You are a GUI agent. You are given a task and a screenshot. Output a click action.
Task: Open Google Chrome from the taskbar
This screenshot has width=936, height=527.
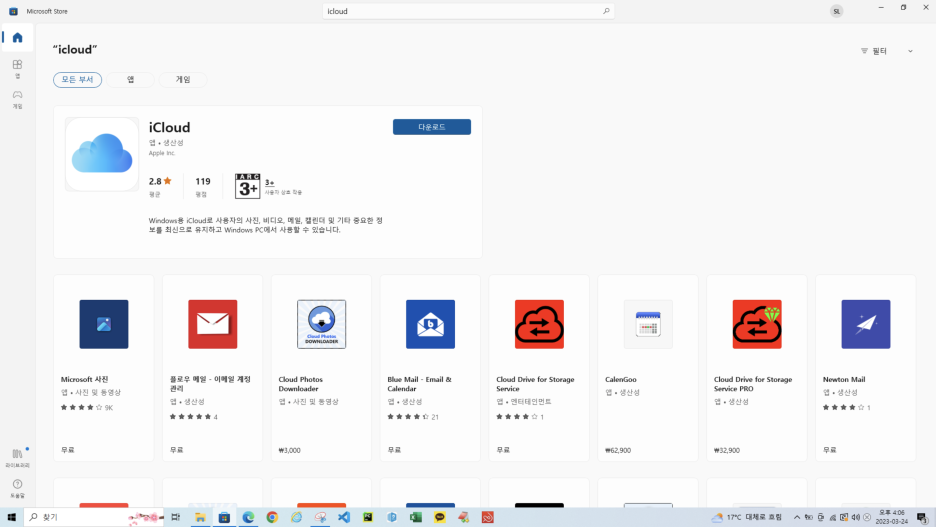pos(272,517)
